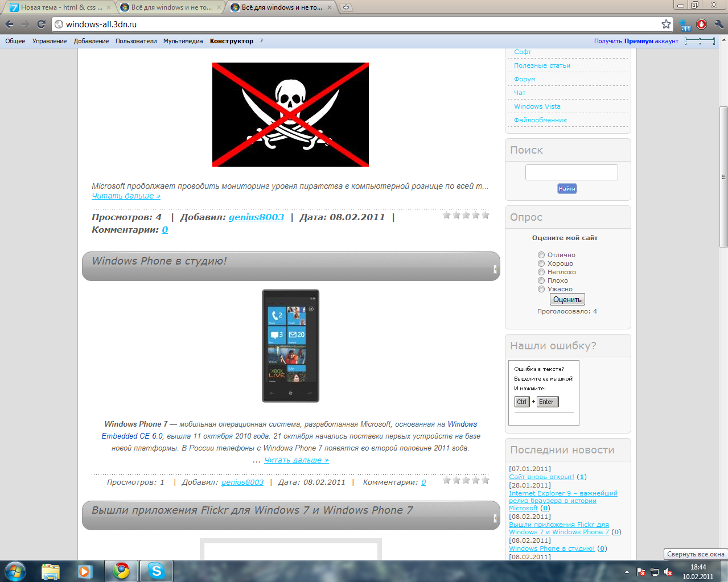
Task: Focus the site search input field
Action: (571, 172)
